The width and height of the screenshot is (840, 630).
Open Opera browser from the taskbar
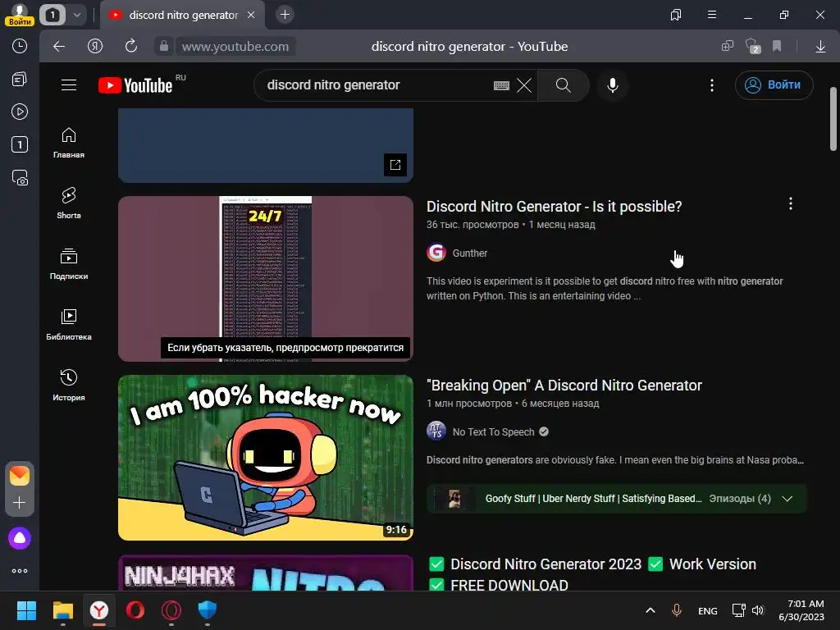(135, 610)
